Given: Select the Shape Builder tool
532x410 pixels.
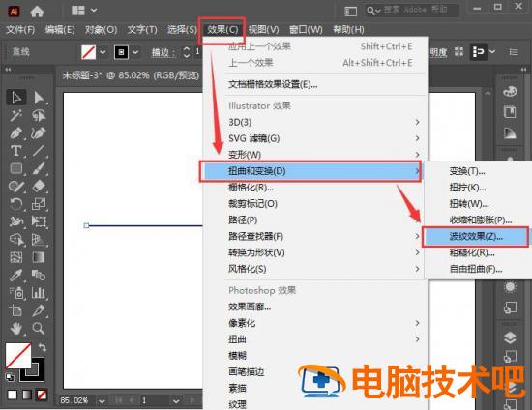Looking at the screenshot, I should pos(15,240).
